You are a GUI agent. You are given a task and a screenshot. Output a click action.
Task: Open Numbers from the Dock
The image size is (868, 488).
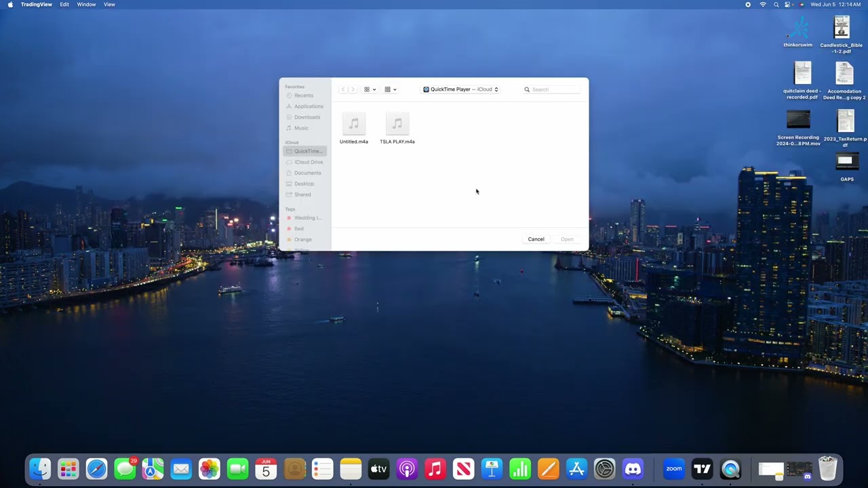click(520, 468)
